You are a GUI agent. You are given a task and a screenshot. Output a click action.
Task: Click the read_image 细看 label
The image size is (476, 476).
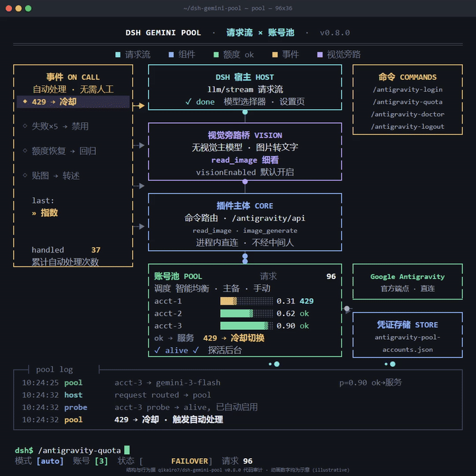coord(245,160)
